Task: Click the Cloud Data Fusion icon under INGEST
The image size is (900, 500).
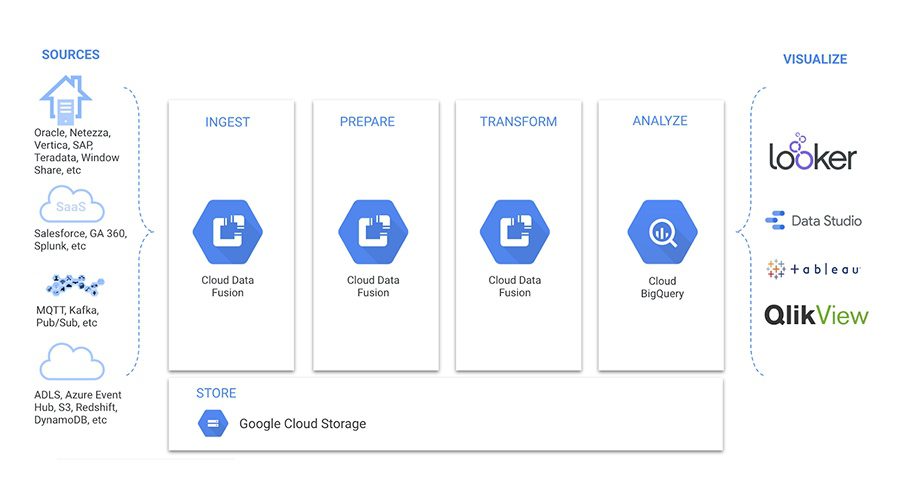Action: point(228,231)
